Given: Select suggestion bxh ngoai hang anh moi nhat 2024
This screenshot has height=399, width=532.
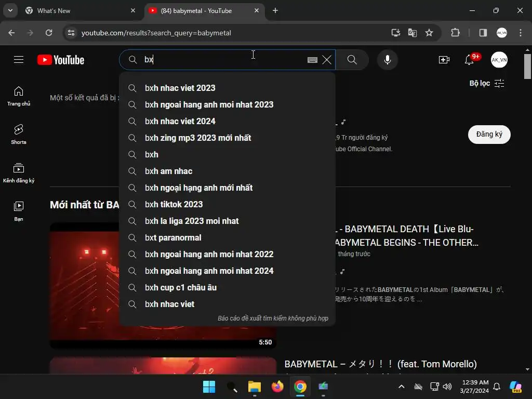Looking at the screenshot, I should (x=228, y=271).
